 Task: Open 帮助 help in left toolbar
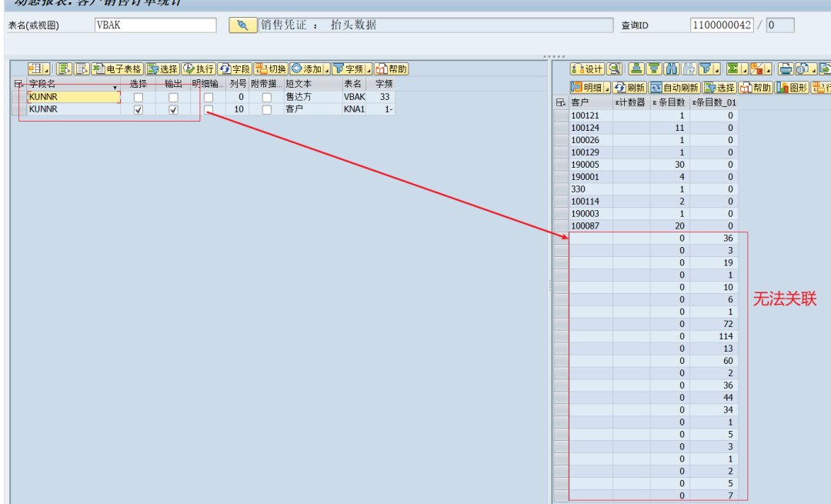click(x=392, y=69)
